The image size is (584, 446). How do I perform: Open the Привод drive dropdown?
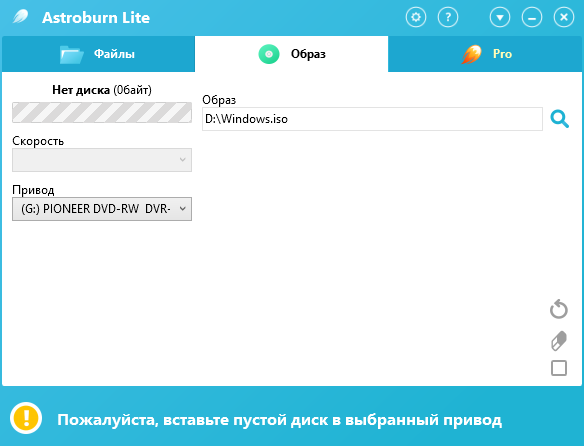tap(102, 209)
